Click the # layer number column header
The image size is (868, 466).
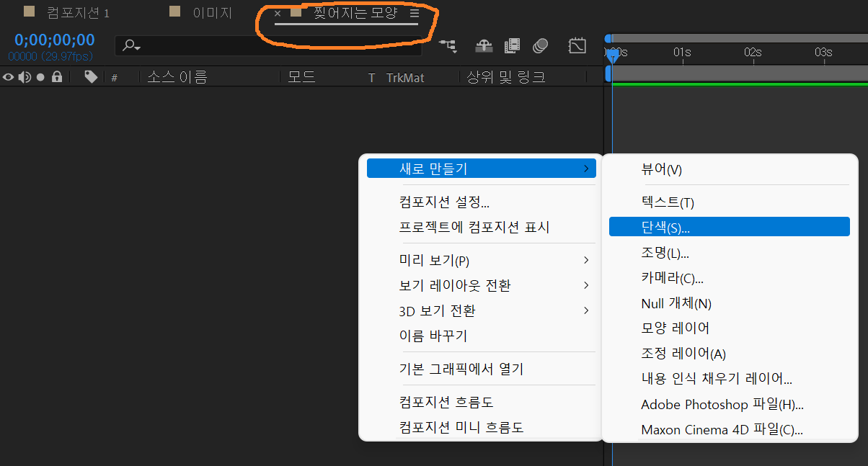click(115, 78)
